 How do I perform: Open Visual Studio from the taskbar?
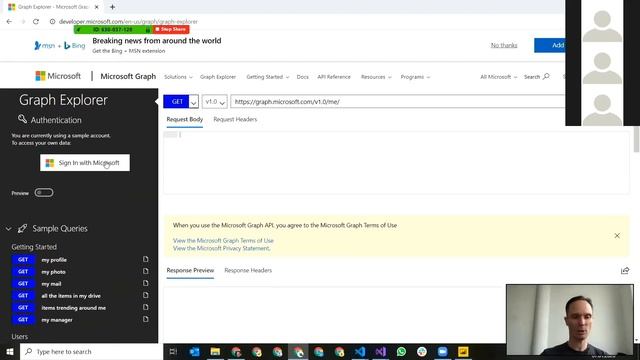pos(380,351)
